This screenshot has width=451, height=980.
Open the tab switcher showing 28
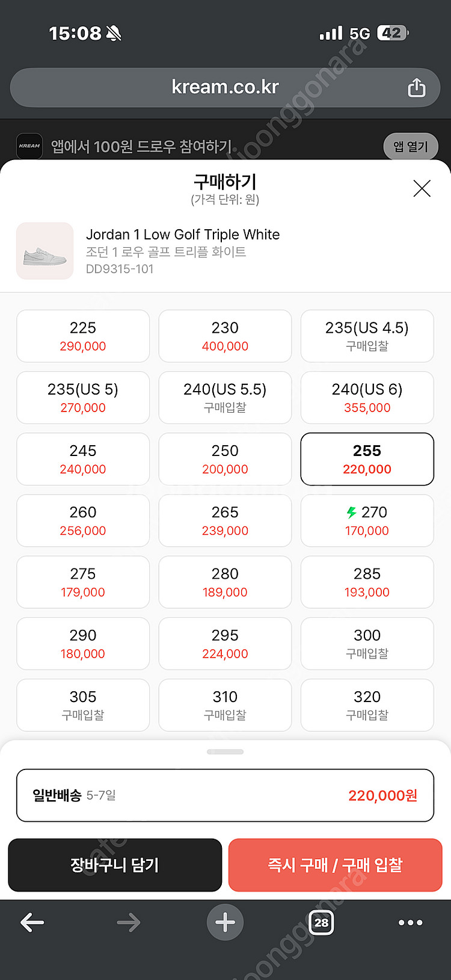(x=321, y=922)
